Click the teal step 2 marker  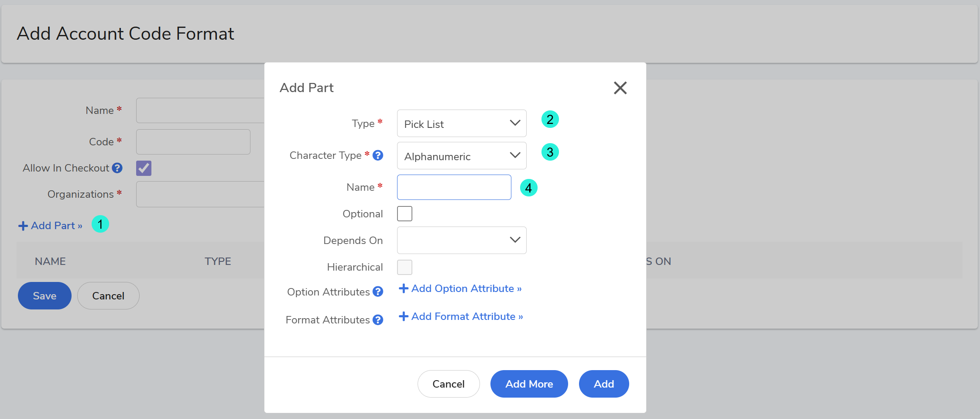pyautogui.click(x=550, y=119)
